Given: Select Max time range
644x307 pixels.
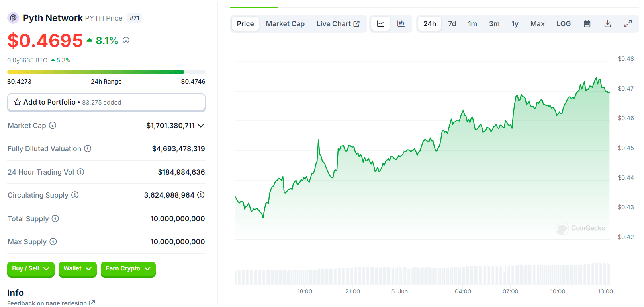Looking at the screenshot, I should point(537,24).
